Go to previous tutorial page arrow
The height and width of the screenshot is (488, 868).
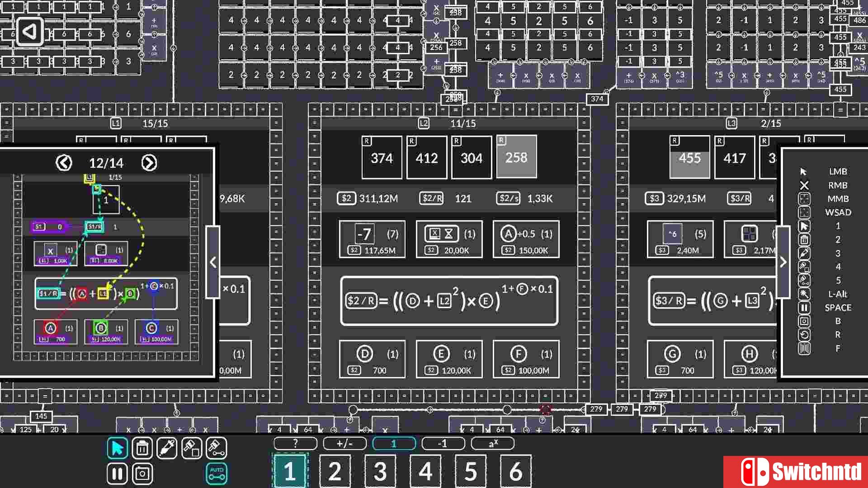tap(64, 163)
